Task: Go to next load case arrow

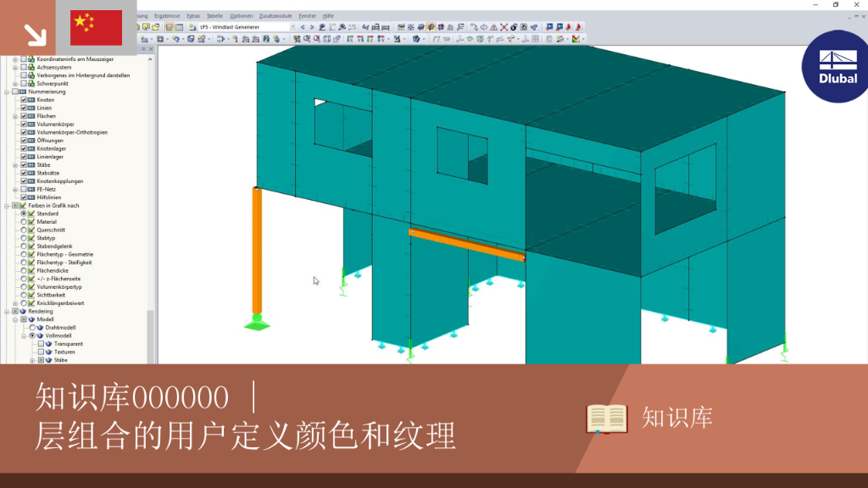Action: [x=312, y=27]
